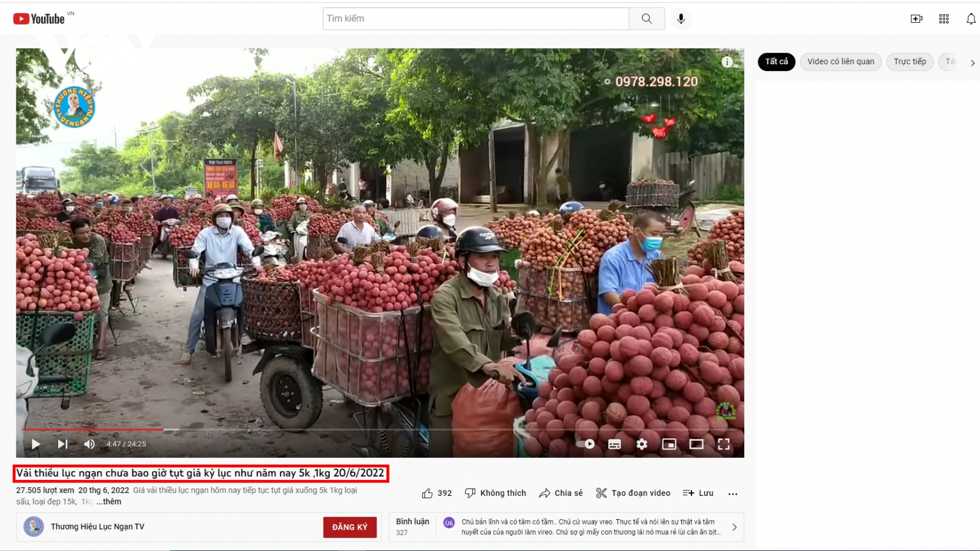980x551 pixels.
Task: Select the 'Tất cả' filter chip
Action: [x=776, y=62]
